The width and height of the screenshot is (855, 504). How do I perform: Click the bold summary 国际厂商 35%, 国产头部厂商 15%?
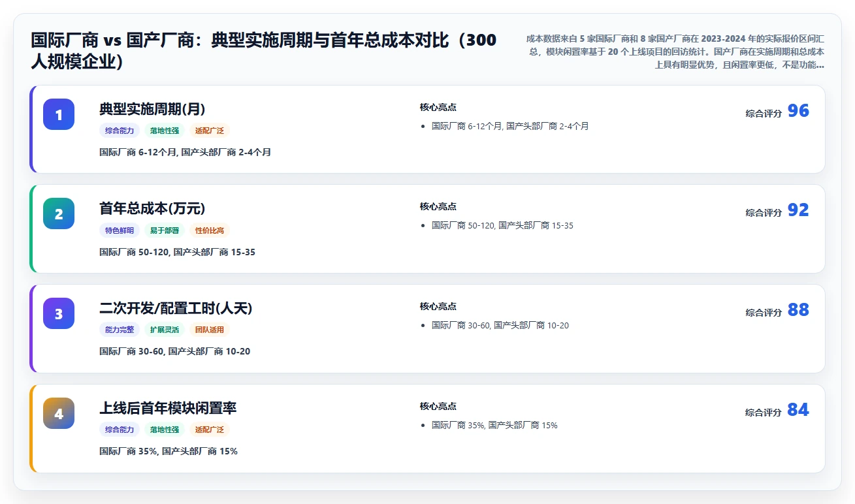point(169,451)
